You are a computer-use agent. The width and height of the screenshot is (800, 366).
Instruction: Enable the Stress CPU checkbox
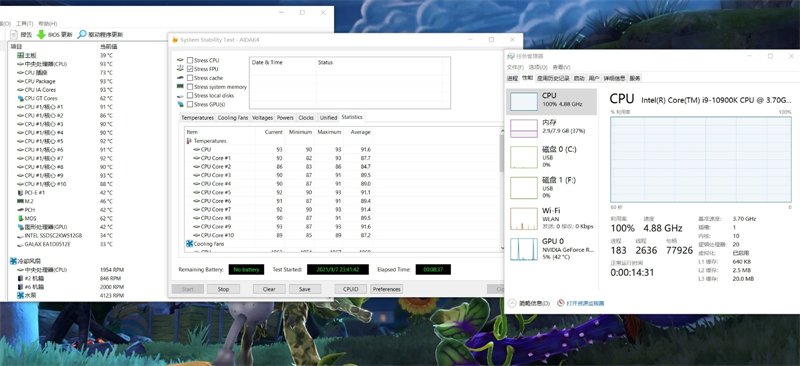click(x=190, y=60)
